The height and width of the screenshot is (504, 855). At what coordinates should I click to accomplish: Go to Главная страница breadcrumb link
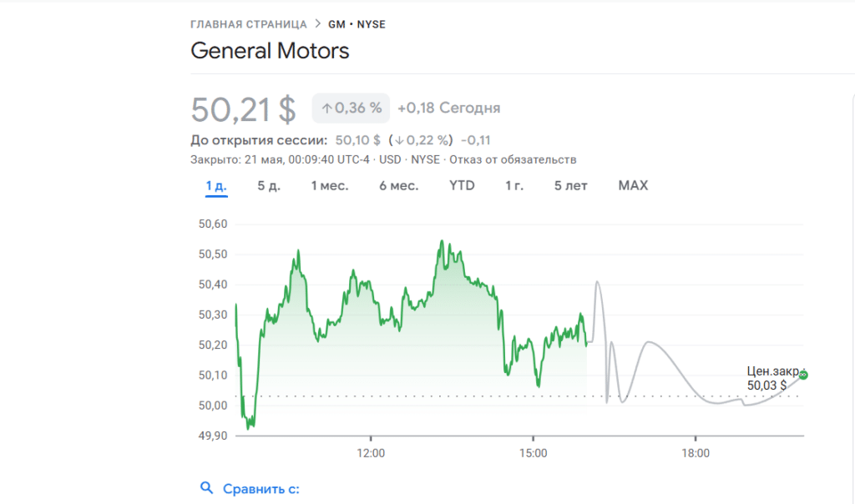coord(248,24)
